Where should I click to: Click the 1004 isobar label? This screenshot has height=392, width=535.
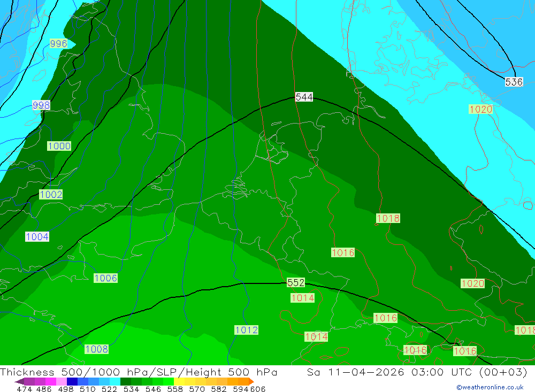tap(37, 237)
